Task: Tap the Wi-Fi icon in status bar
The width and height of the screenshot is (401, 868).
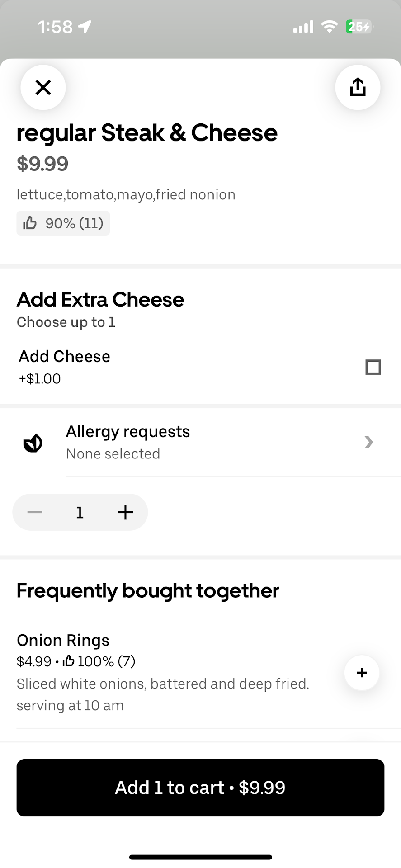Action: pos(330,27)
